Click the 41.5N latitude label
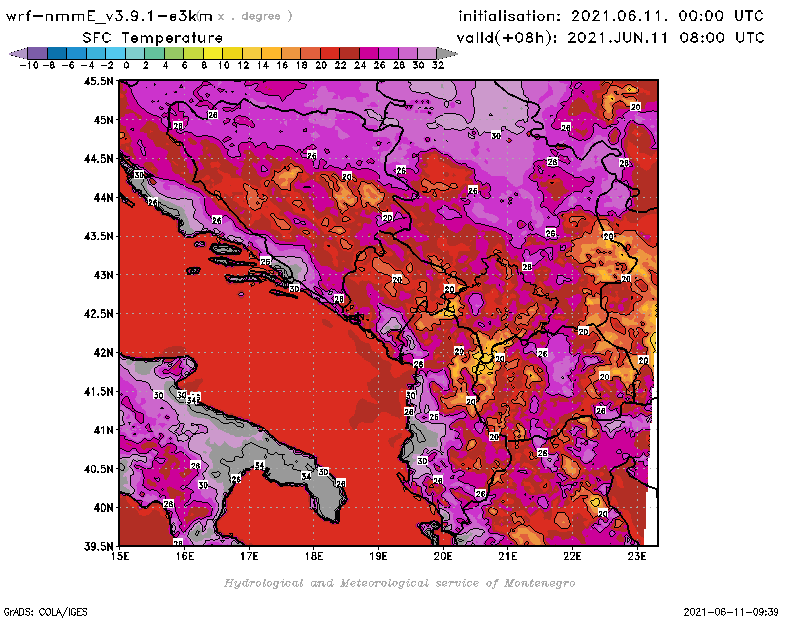 (x=98, y=391)
